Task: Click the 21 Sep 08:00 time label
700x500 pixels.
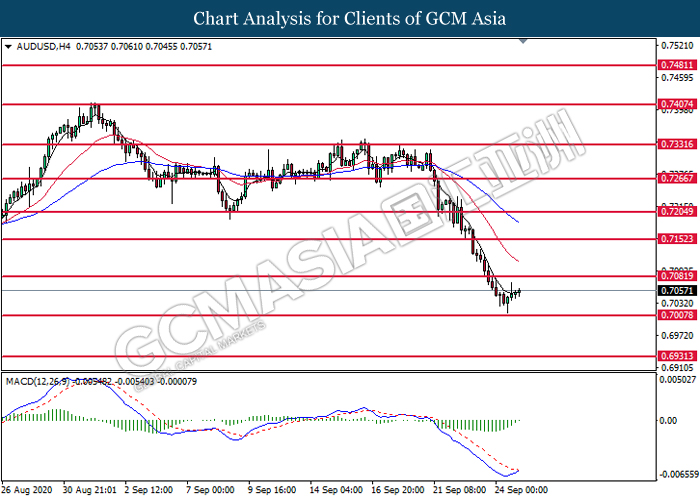Action: tap(458, 491)
